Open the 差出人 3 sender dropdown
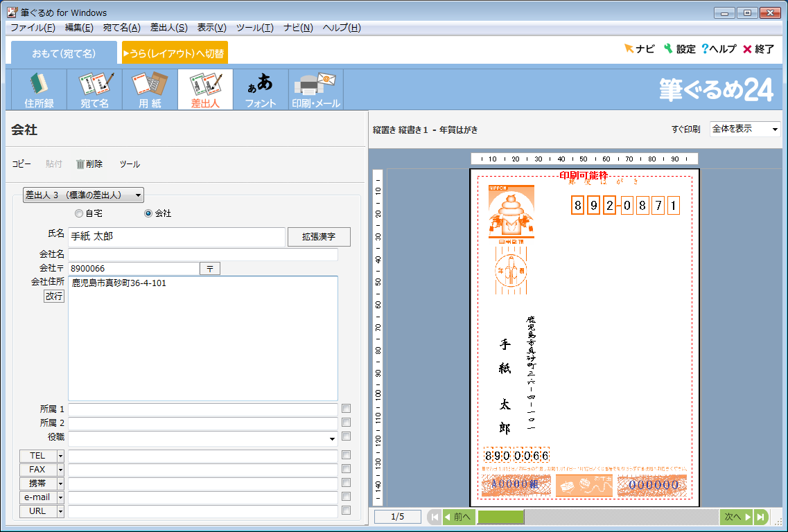Screen dimensions: 788x532 [83, 195]
